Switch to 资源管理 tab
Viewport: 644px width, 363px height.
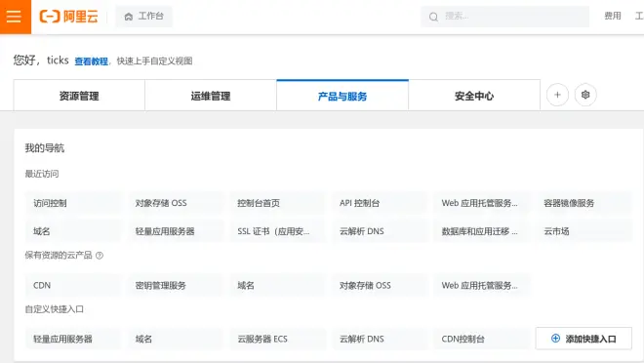[79, 96]
